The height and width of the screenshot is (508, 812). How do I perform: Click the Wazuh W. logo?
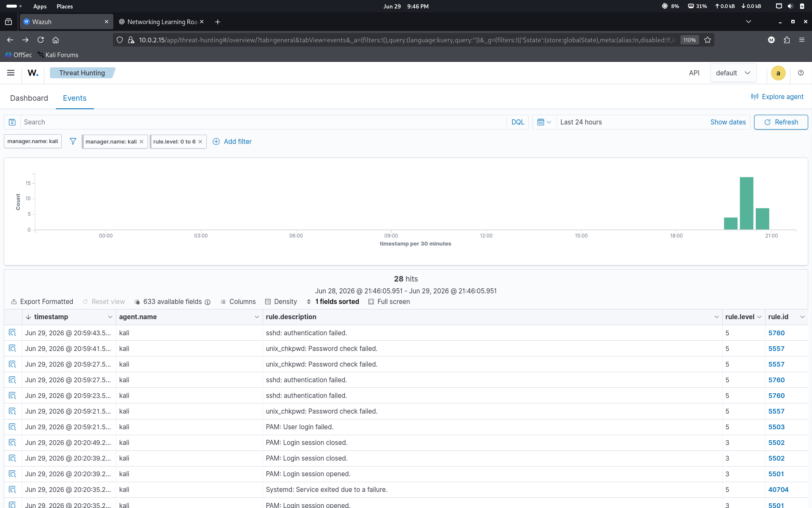[33, 73]
